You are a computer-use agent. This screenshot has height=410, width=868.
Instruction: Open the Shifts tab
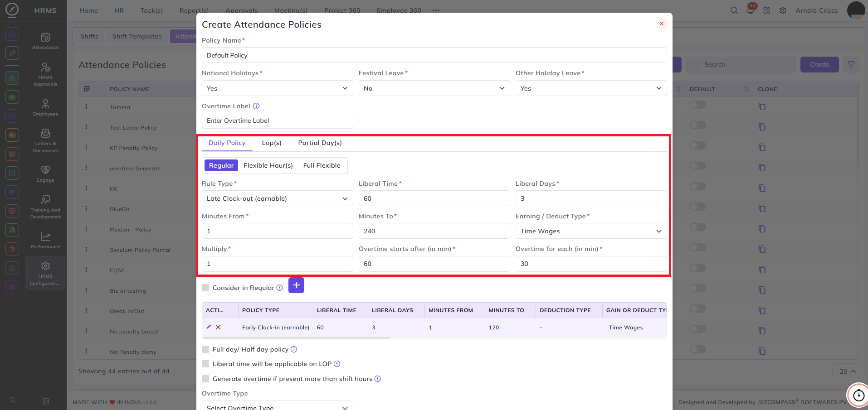coord(89,36)
